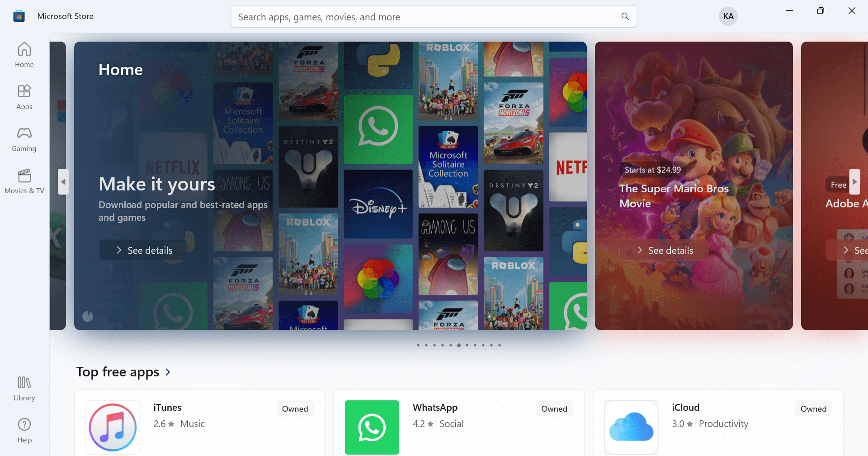Open the Help page

(x=24, y=431)
